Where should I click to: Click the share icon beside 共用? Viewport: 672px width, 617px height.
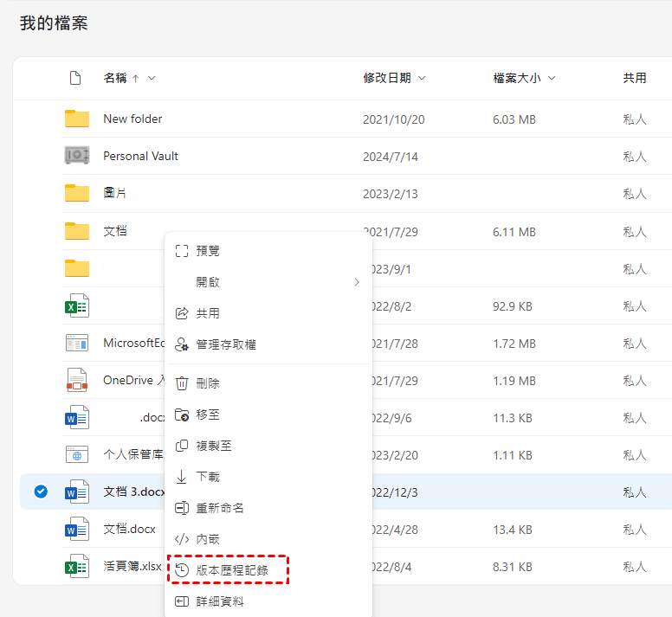tap(182, 313)
